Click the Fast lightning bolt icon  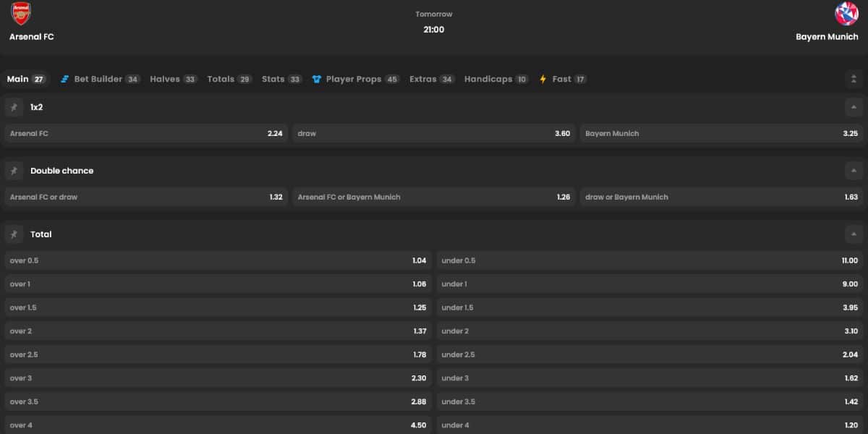(x=542, y=80)
